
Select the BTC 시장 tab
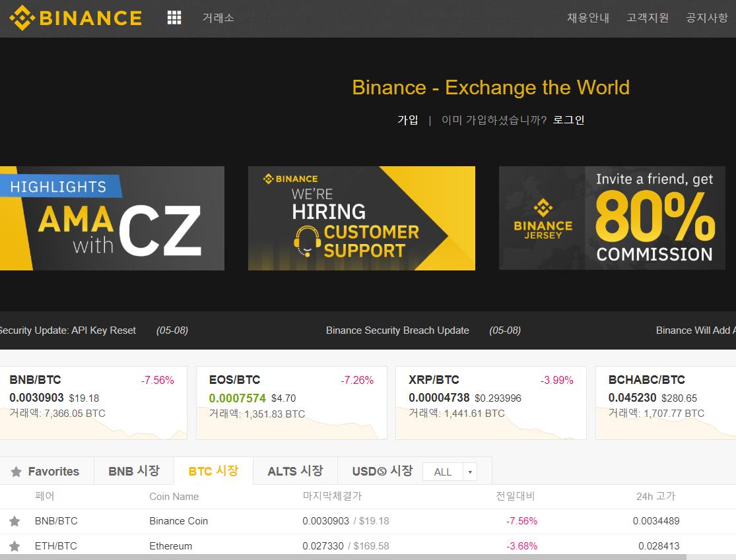[x=214, y=471]
